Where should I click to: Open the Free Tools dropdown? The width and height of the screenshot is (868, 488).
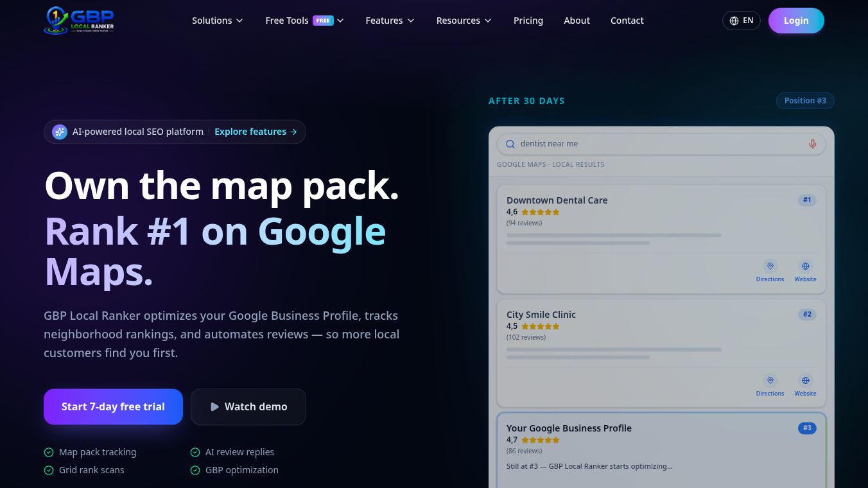coord(305,21)
